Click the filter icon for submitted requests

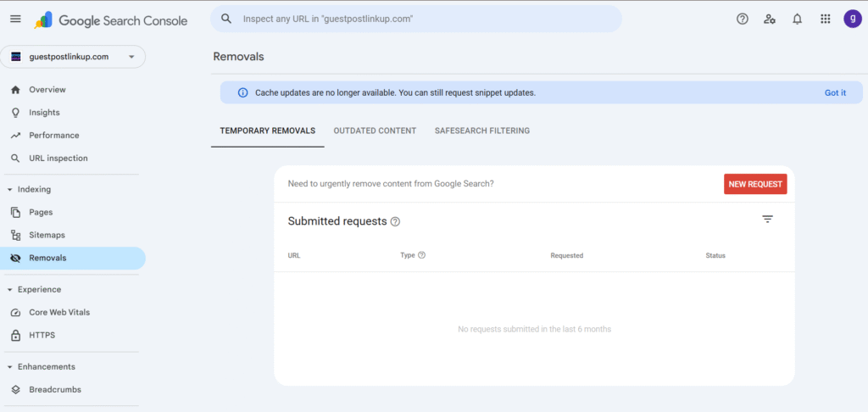pos(767,220)
